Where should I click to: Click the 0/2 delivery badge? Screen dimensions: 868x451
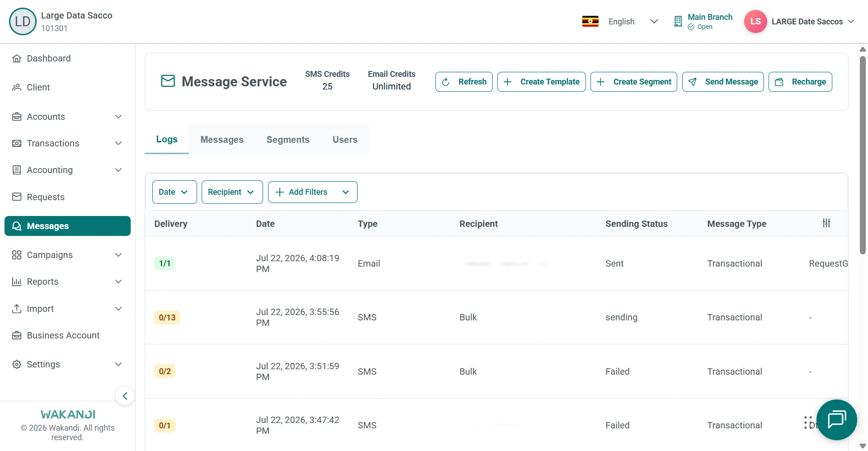(x=165, y=371)
